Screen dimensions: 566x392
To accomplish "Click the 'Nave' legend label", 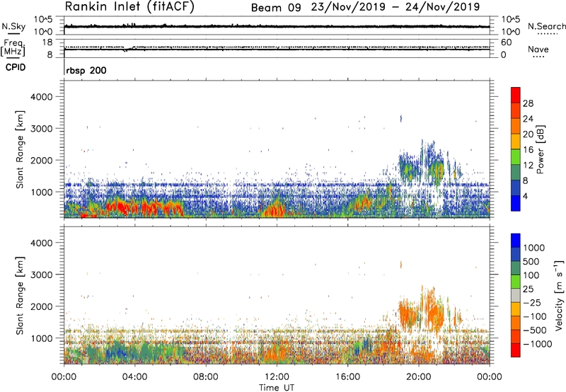I will tap(538, 50).
